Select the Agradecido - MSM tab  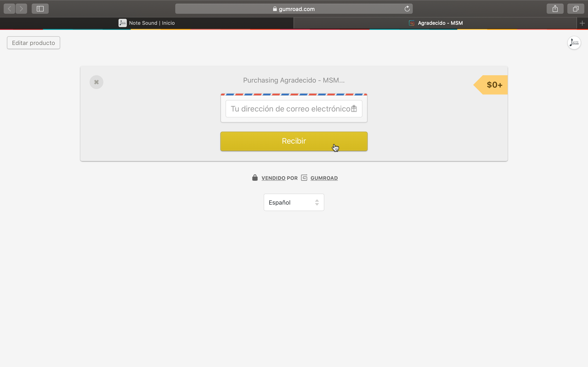coord(435,23)
